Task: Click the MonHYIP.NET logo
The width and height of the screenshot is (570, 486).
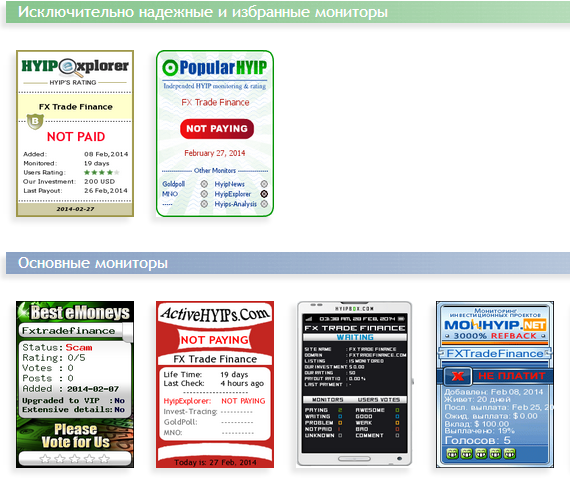Action: 495,325
